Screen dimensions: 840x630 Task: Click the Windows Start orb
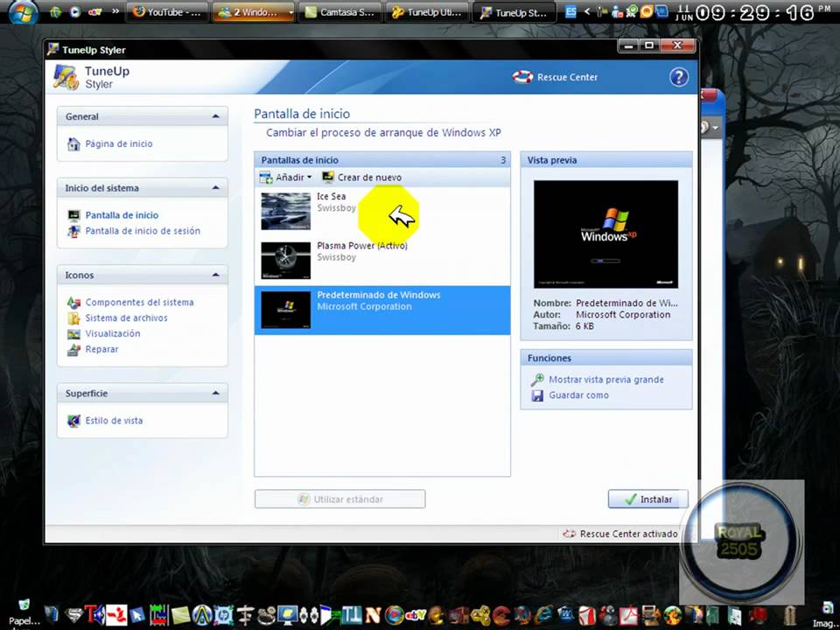[x=23, y=13]
